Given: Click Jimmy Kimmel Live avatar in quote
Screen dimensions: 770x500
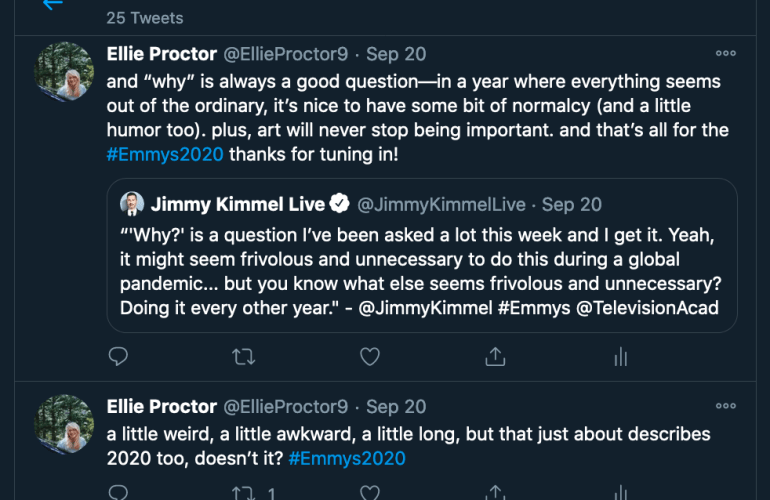Looking at the screenshot, I should [x=131, y=204].
